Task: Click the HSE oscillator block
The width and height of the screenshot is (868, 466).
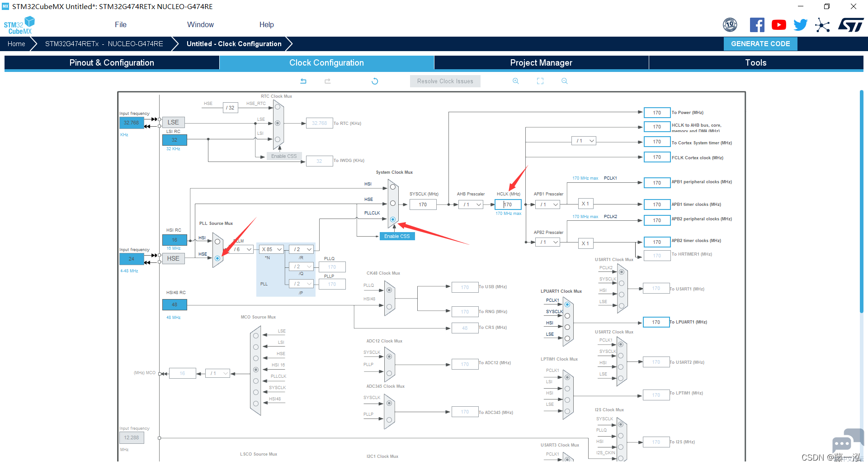Action: click(x=173, y=258)
